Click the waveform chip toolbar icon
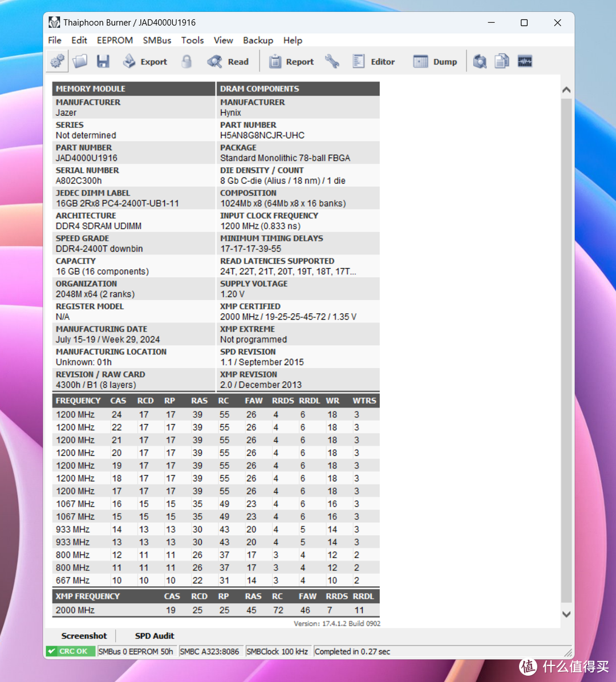The image size is (616, 682). pyautogui.click(x=525, y=61)
